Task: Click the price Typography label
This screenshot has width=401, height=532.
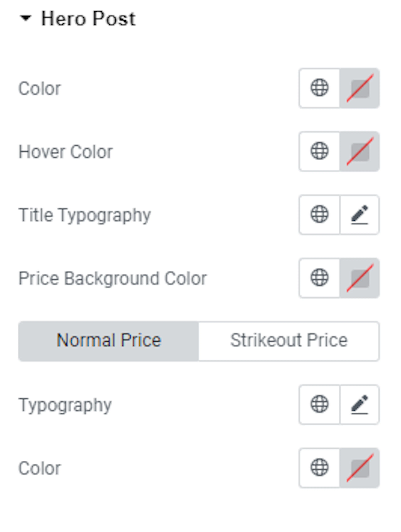Action: point(65,405)
